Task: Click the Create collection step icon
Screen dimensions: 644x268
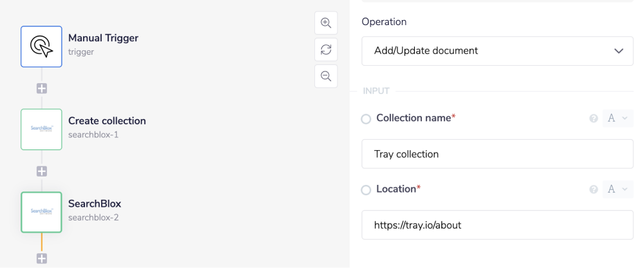Action: [41, 129]
